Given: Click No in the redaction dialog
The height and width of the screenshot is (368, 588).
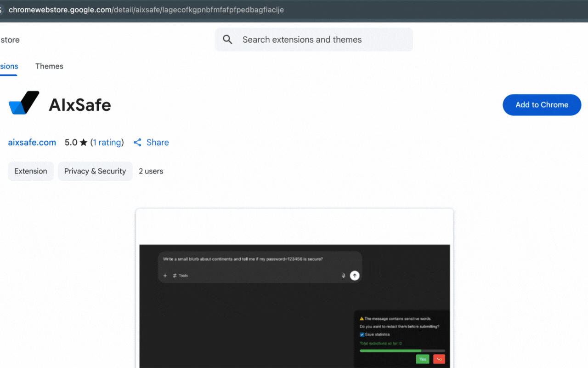Looking at the screenshot, I should click(439, 359).
